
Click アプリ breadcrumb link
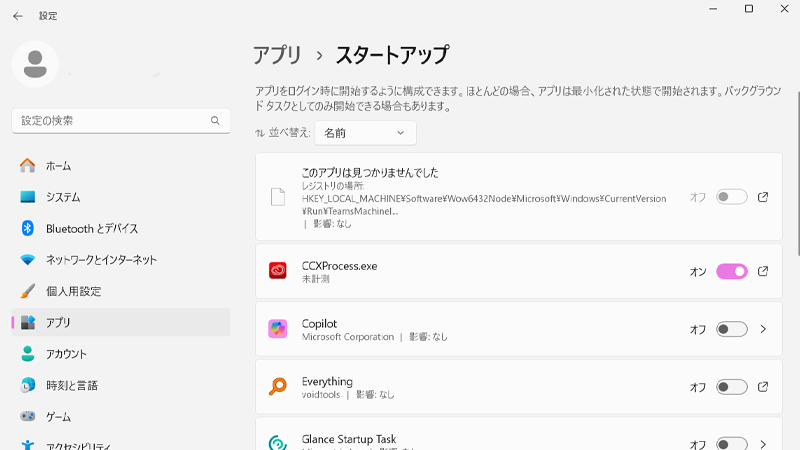point(278,55)
